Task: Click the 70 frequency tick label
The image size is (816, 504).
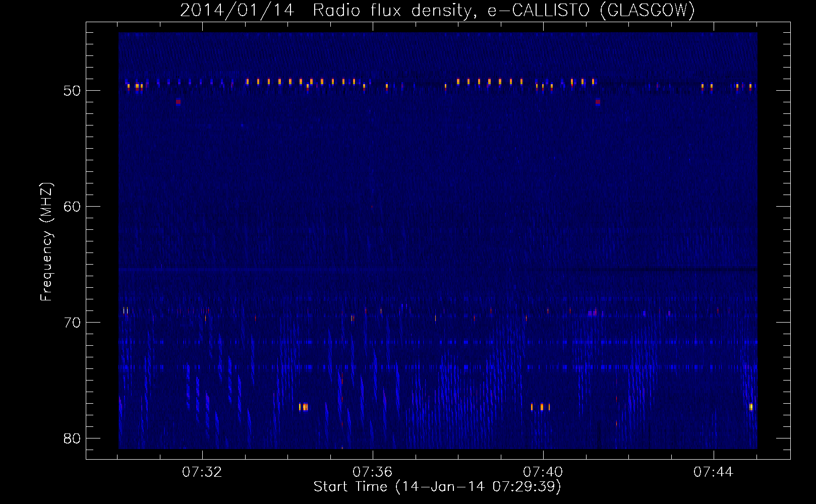Action: pyautogui.click(x=72, y=323)
